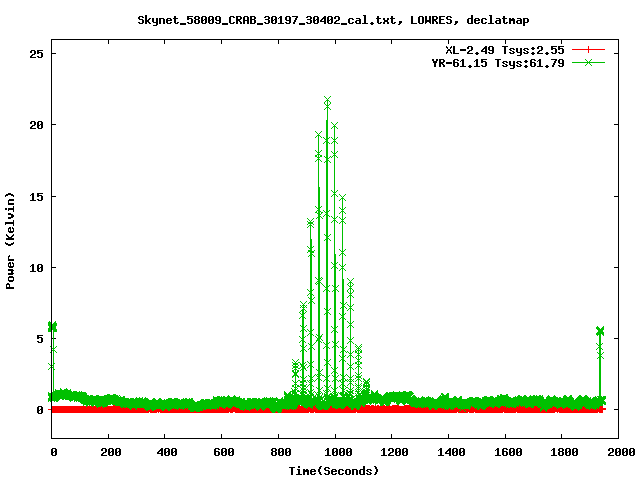Click the y-axis tick label 5
640x480 pixels.
pyautogui.click(x=40, y=339)
